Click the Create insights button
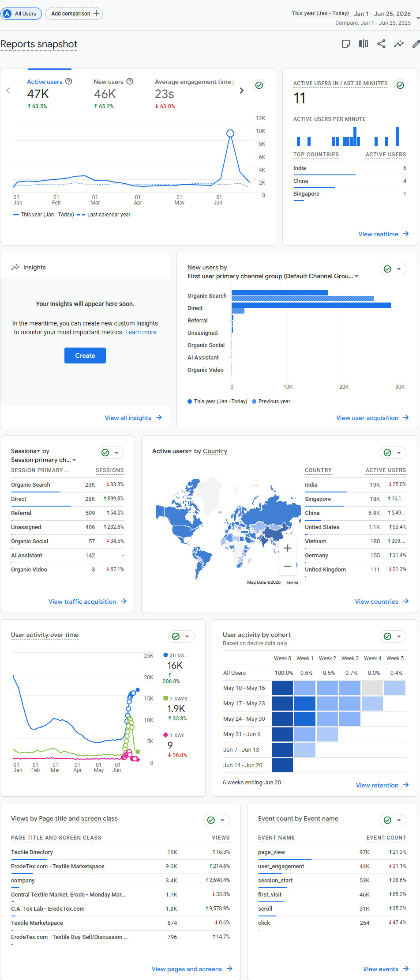The image size is (420, 980). pos(85,356)
